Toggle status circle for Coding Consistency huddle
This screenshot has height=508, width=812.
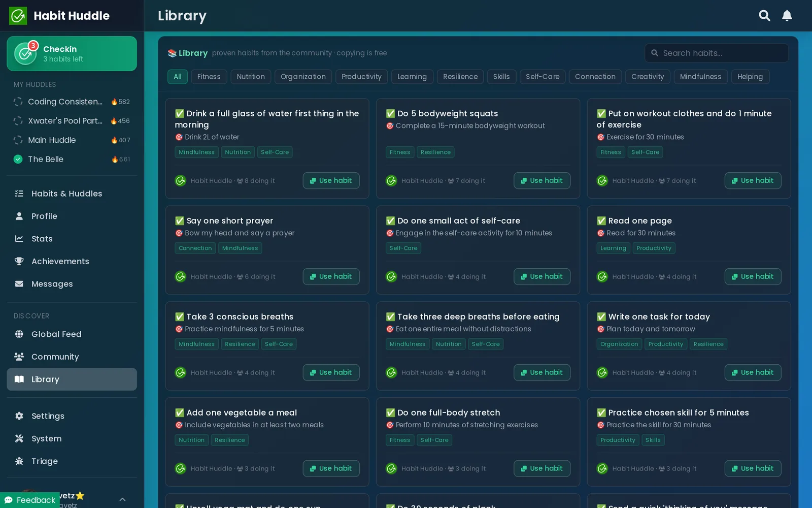pyautogui.click(x=18, y=102)
